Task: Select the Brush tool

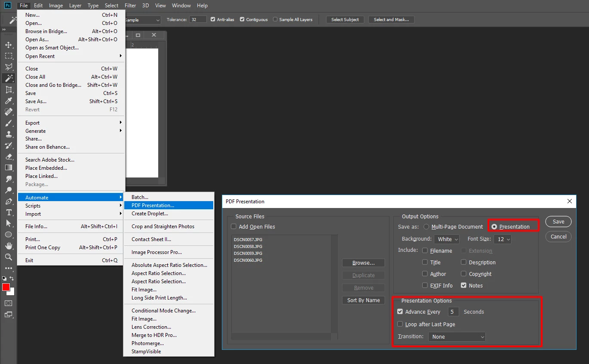Action: click(9, 123)
